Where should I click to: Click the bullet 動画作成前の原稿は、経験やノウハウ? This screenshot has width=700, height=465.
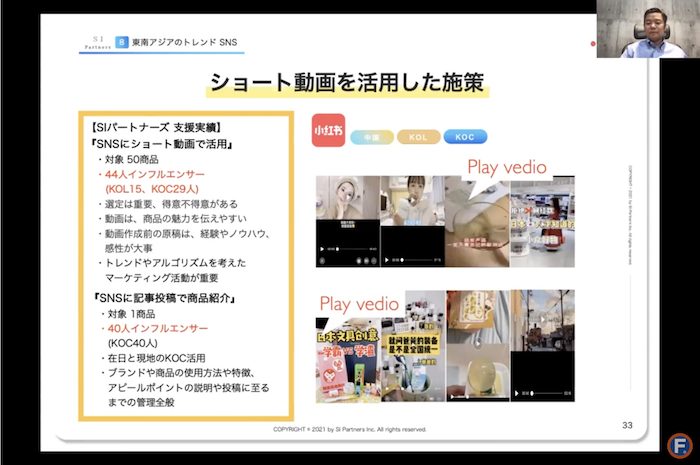tap(184, 234)
